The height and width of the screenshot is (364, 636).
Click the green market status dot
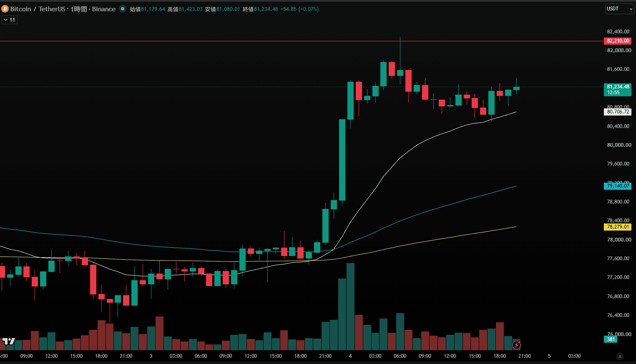(123, 9)
